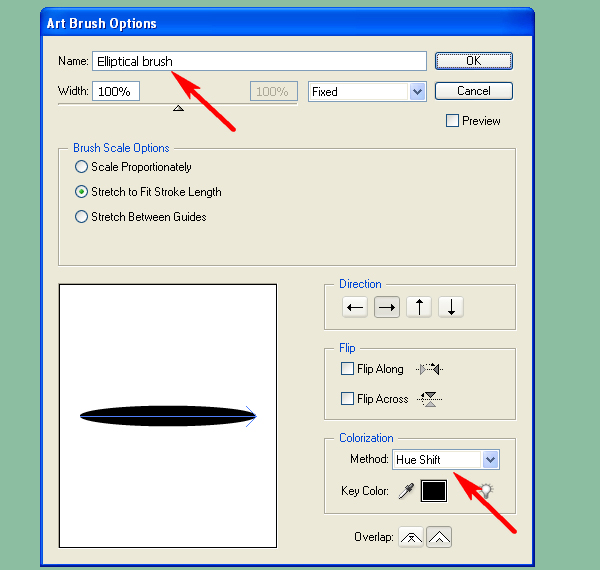Select Stretch to Fit Stroke Length
Image resolution: width=600 pixels, height=570 pixels.
click(x=81, y=192)
